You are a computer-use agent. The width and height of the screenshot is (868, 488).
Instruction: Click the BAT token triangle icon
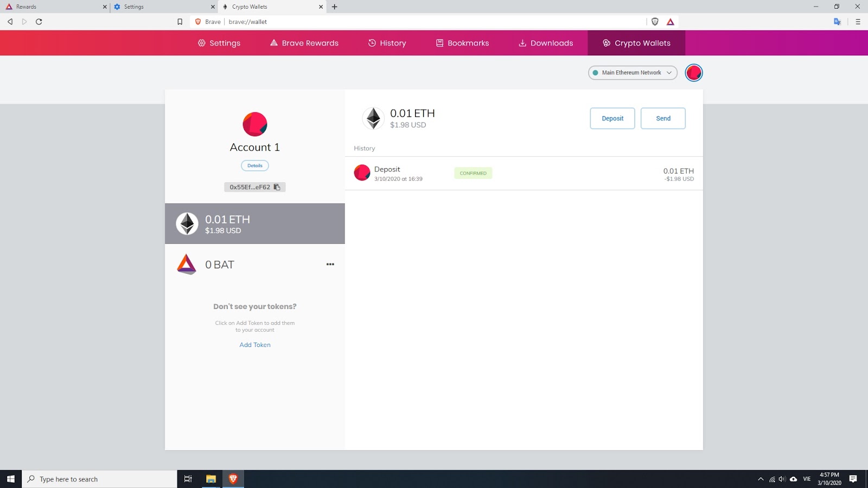(x=186, y=264)
